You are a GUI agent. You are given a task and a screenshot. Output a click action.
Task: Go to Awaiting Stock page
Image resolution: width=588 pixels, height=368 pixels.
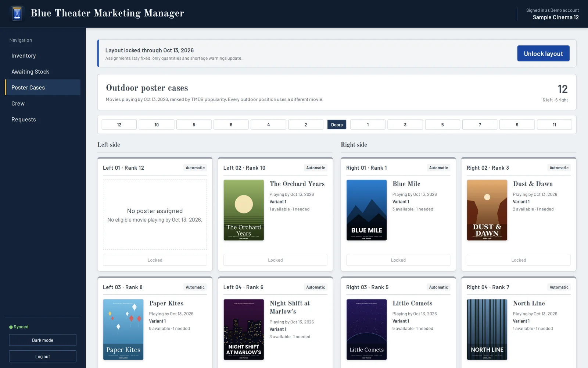[x=43, y=71]
